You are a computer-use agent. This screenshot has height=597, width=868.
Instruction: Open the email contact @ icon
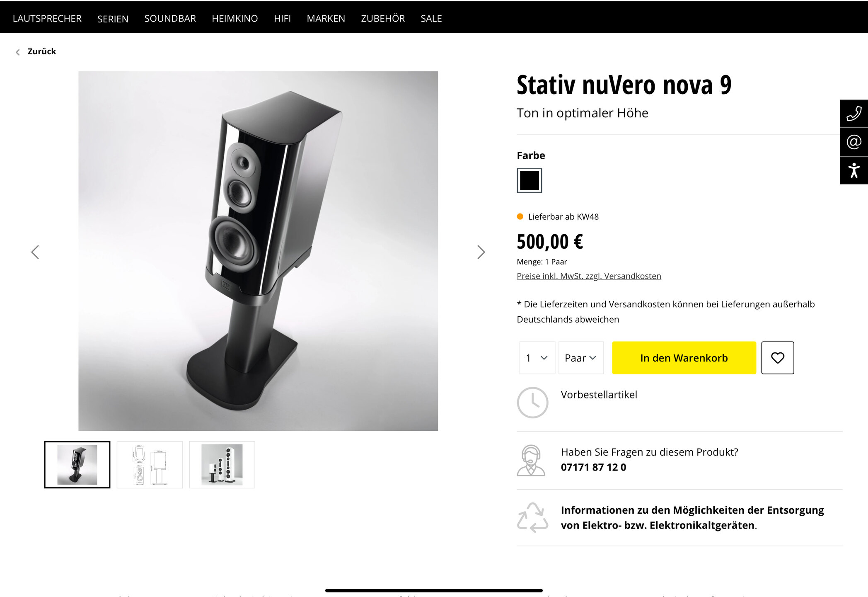854,142
